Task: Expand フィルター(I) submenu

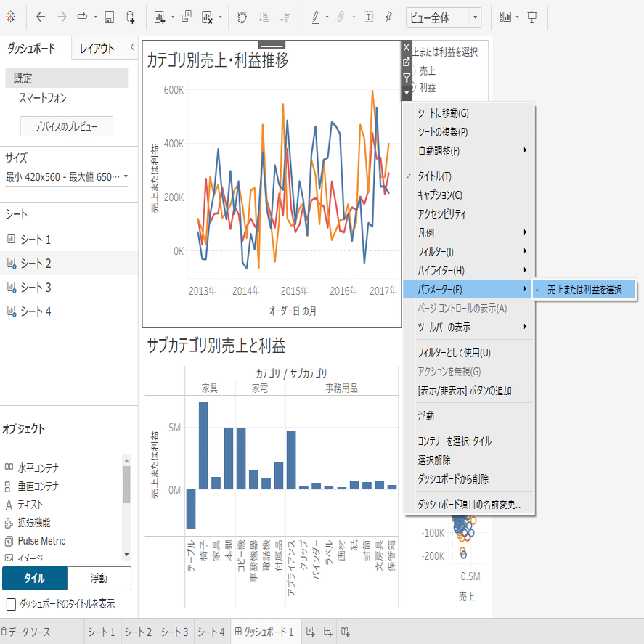Action: 468,252
